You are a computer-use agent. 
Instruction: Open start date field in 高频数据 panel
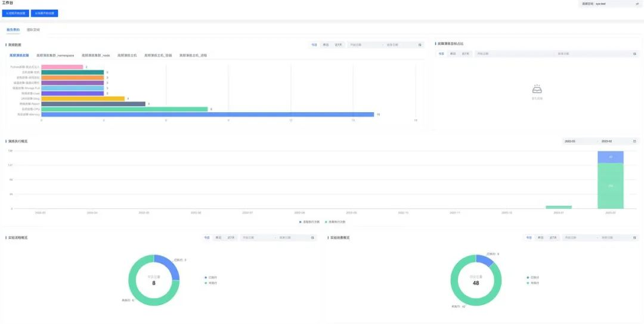(364, 45)
